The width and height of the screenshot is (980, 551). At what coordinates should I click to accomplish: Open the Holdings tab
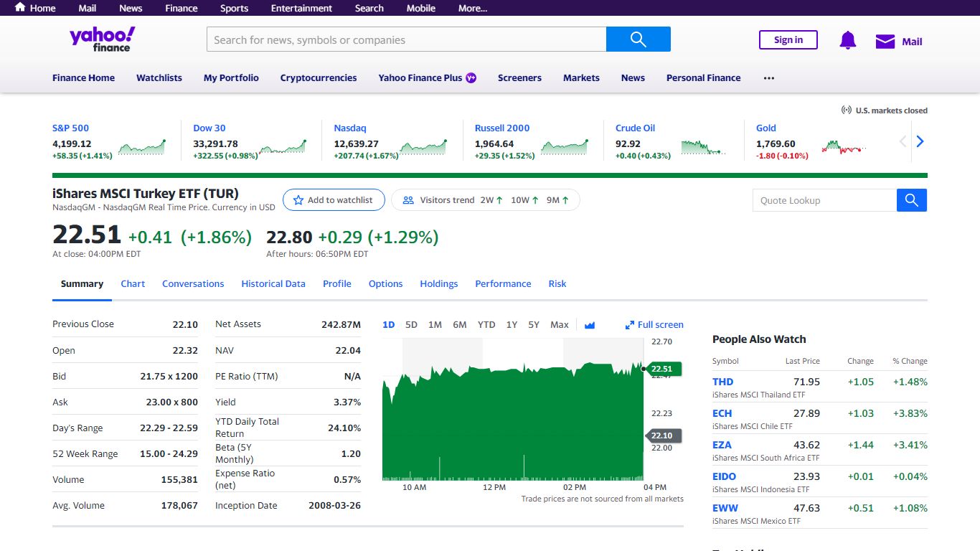[439, 284]
